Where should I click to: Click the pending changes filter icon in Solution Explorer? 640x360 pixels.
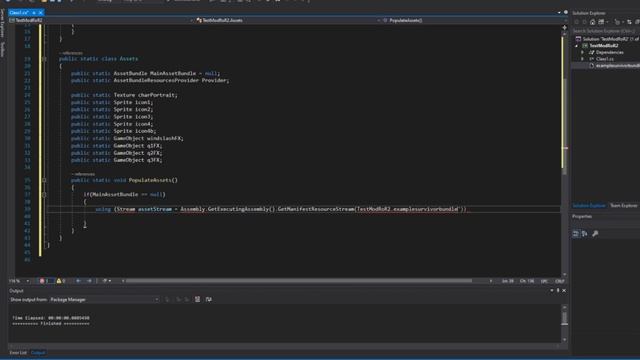coord(617,22)
